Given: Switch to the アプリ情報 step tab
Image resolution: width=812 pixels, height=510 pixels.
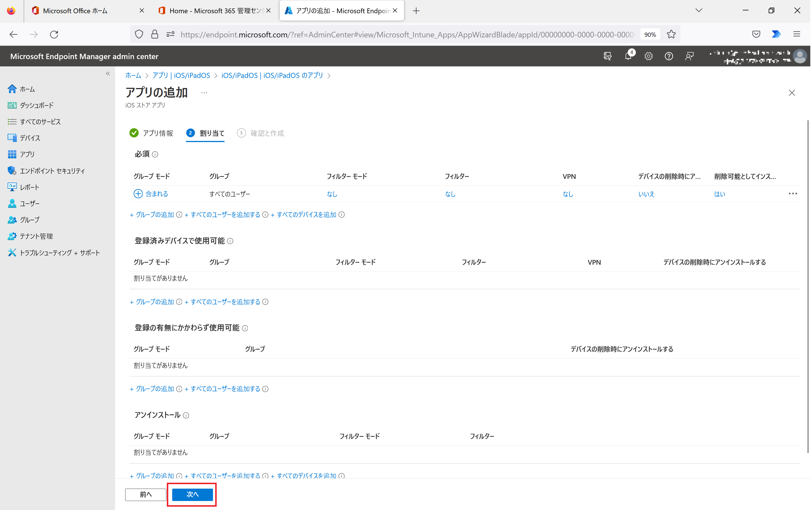Looking at the screenshot, I should pos(151,133).
